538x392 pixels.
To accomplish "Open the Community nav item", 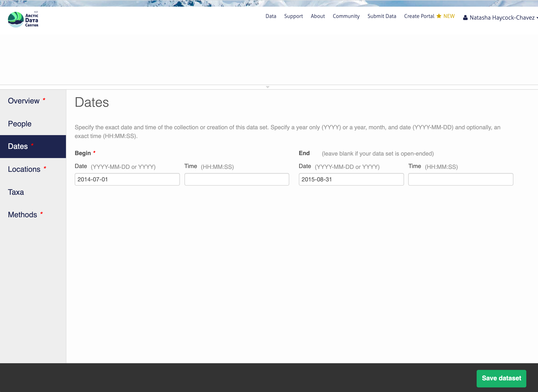I will click(346, 16).
